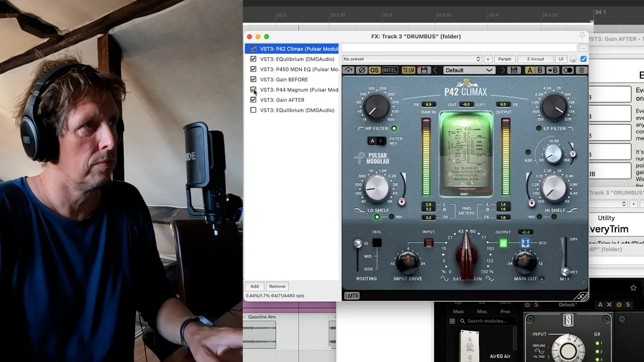Toggle the hi shelf INV LED

coord(539,217)
